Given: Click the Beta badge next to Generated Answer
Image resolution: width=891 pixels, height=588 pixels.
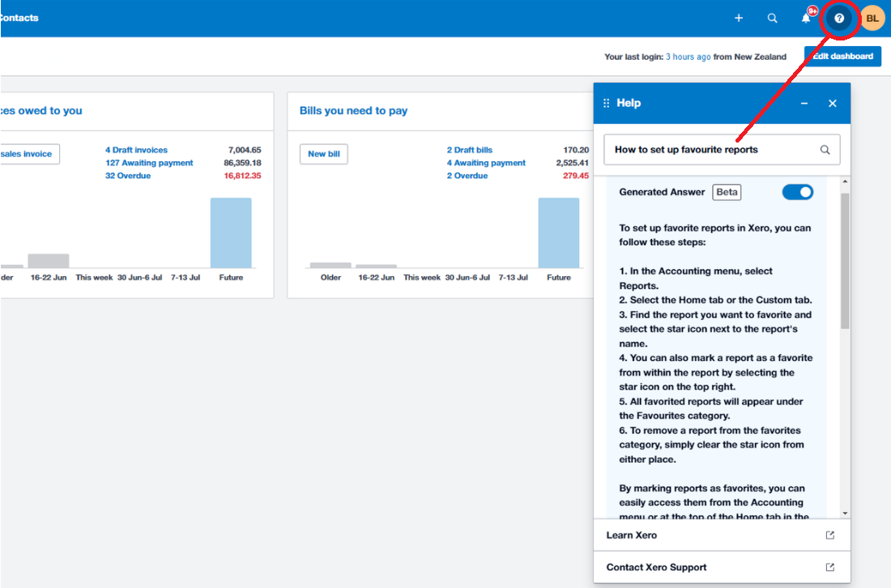Looking at the screenshot, I should click(x=727, y=192).
